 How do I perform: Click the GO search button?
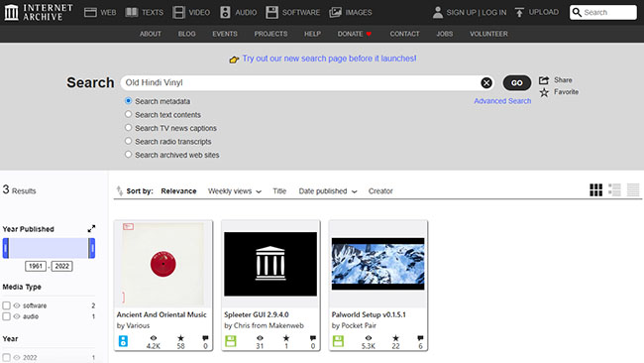pyautogui.click(x=516, y=83)
